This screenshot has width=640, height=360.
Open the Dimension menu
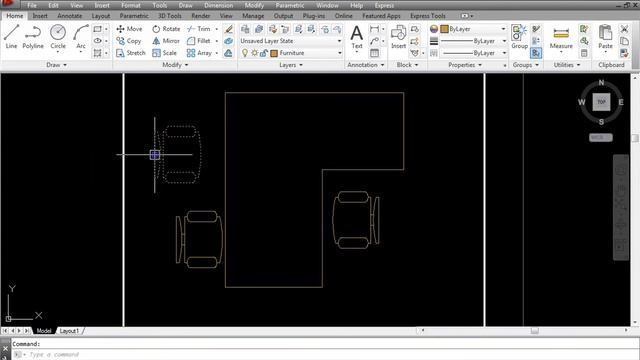[x=218, y=5]
